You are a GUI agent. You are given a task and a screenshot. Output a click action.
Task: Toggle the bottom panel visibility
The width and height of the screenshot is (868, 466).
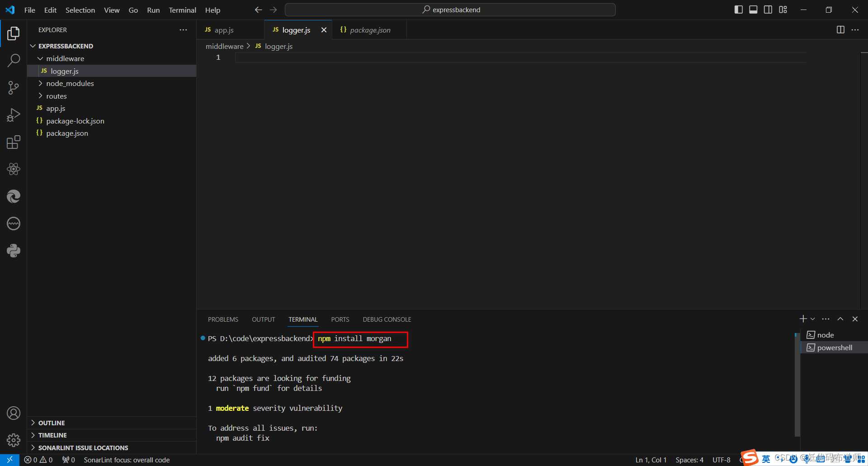coord(753,10)
